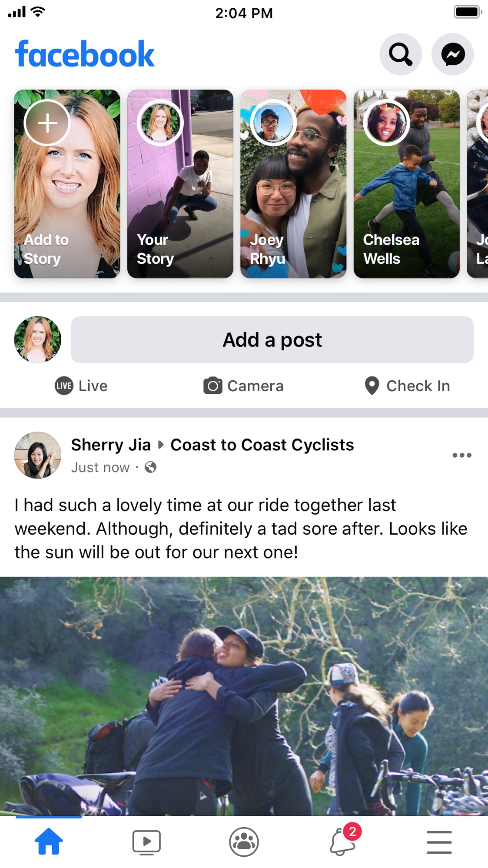The height and width of the screenshot is (868, 488).
Task: Open Camera to take photo
Action: pos(243,386)
